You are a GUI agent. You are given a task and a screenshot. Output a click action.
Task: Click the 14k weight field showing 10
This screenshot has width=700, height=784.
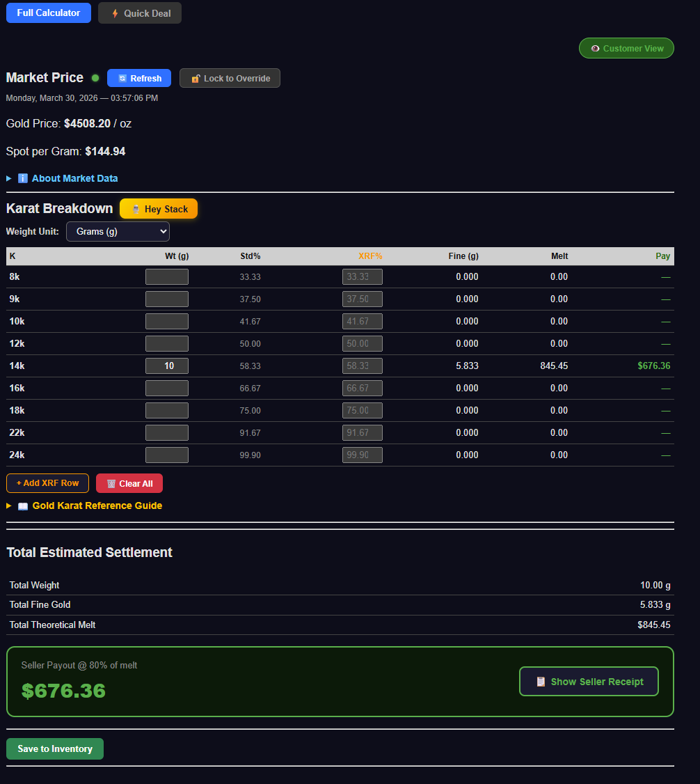pos(167,366)
